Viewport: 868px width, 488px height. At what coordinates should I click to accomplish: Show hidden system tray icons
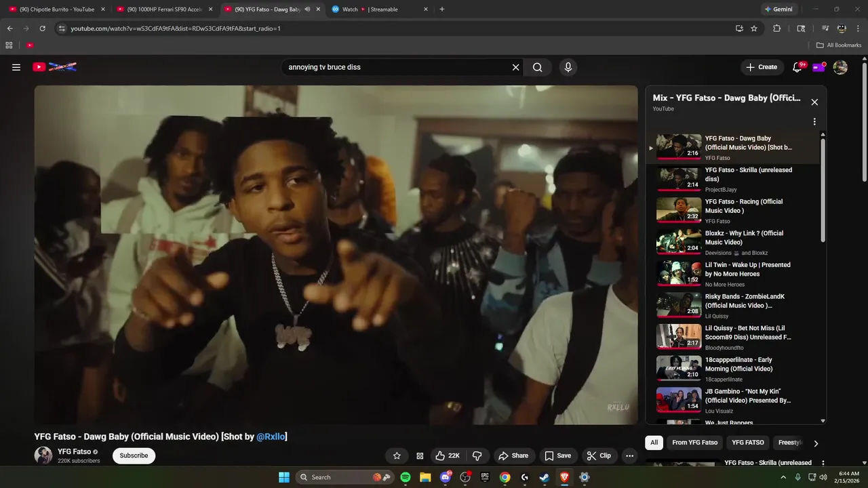pos(784,477)
